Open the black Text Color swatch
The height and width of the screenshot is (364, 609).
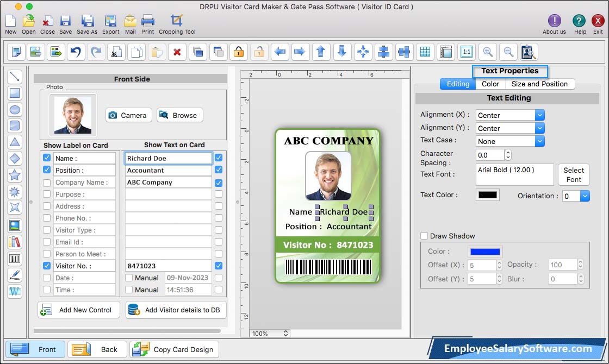(487, 195)
